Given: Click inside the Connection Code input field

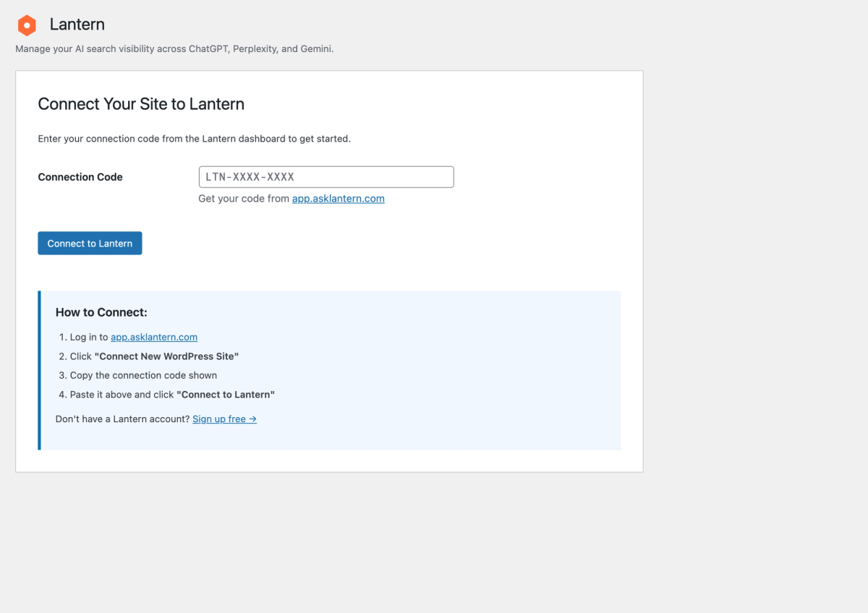Looking at the screenshot, I should [x=325, y=176].
